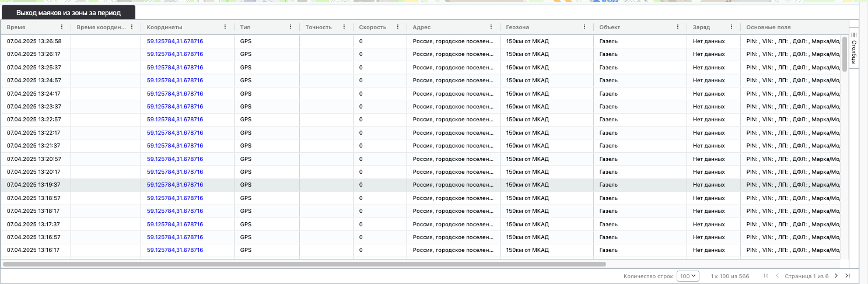Screen dimensions: 868x284
Task: Open coordinates link in 13:18:57 row
Action: click(x=175, y=198)
